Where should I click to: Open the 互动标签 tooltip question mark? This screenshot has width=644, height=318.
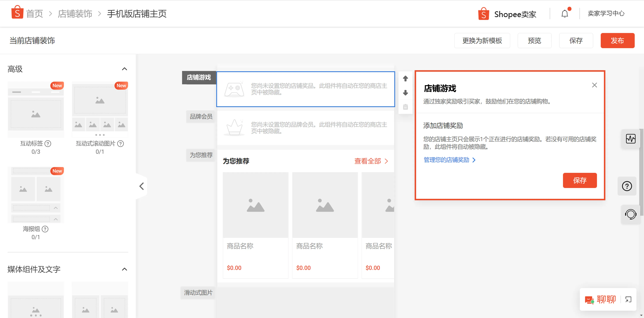pos(48,144)
